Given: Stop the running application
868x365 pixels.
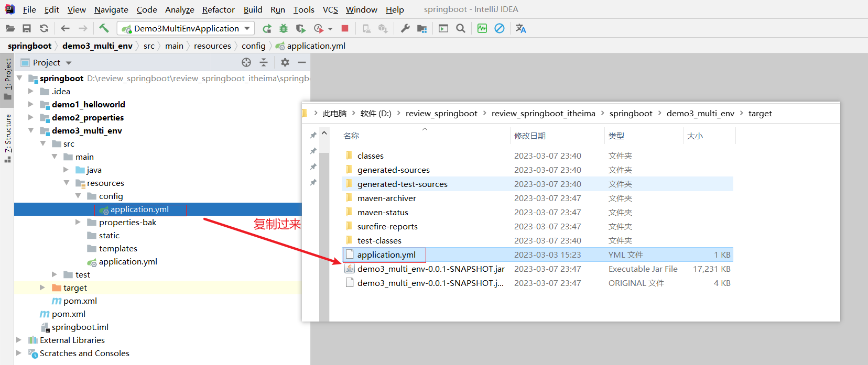Looking at the screenshot, I should pos(345,28).
